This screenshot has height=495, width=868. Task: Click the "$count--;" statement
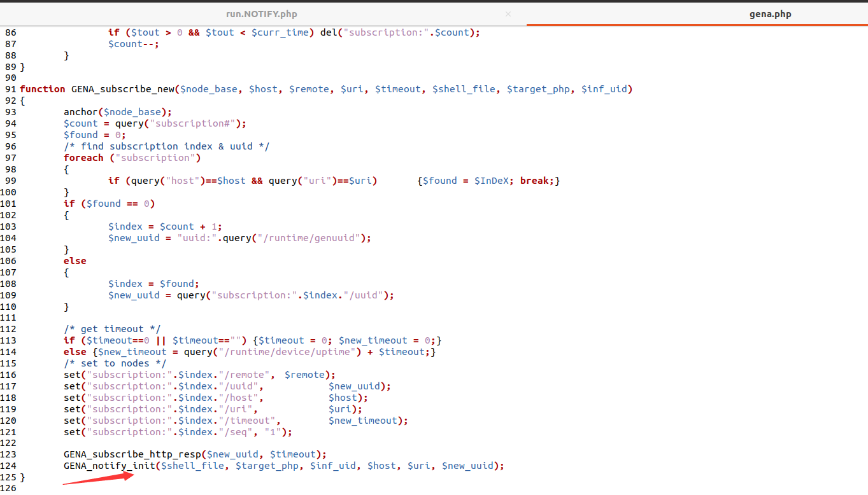click(x=134, y=43)
